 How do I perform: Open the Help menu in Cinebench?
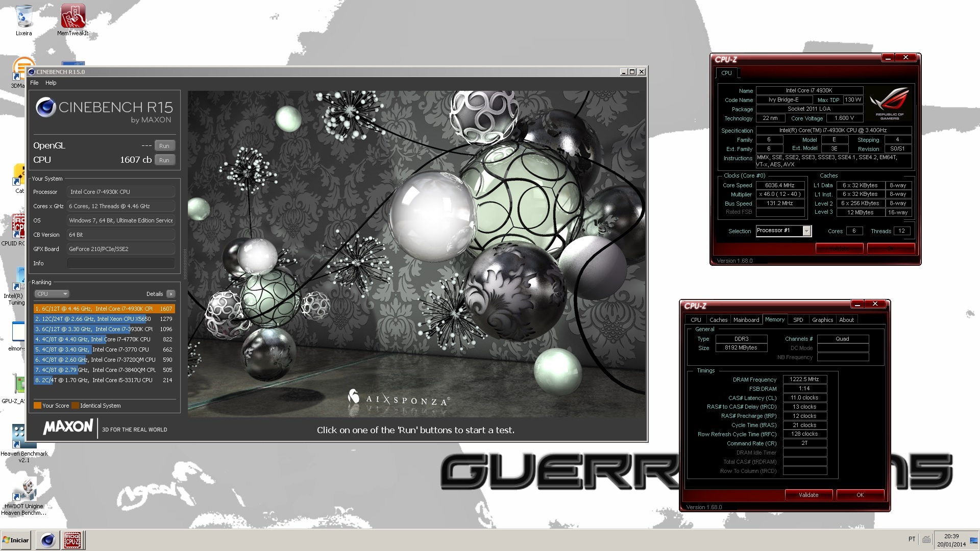51,83
